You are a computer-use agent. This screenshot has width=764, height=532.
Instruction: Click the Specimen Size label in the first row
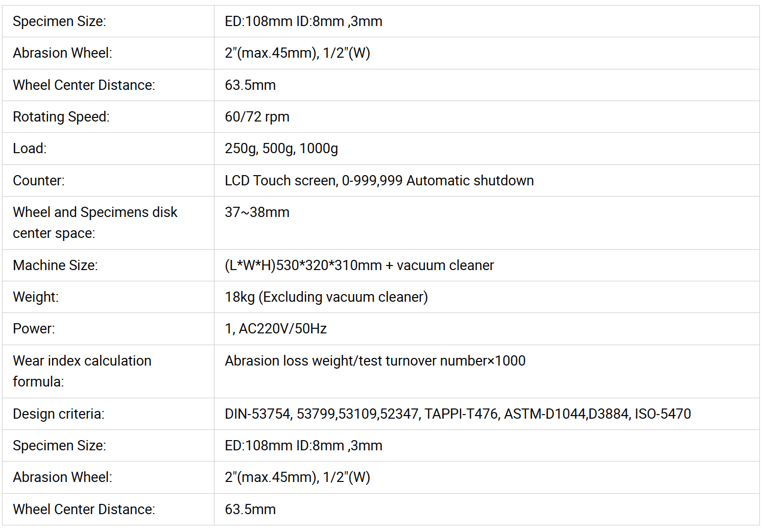pos(59,21)
